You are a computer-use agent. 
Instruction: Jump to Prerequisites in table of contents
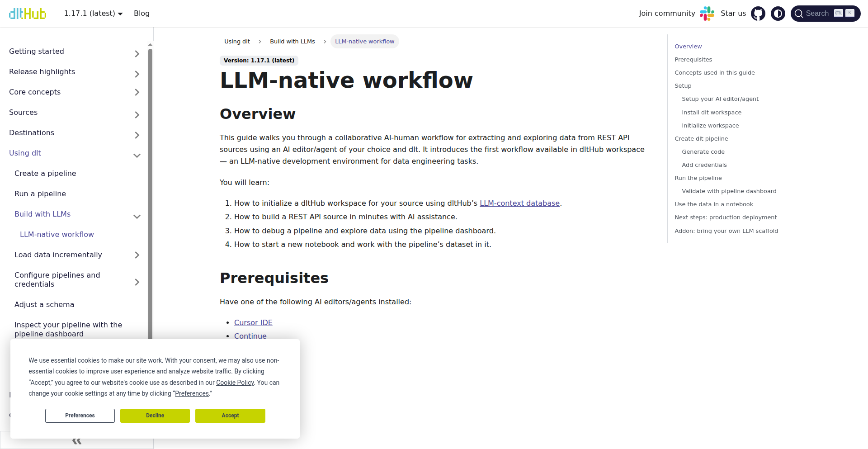coord(693,60)
